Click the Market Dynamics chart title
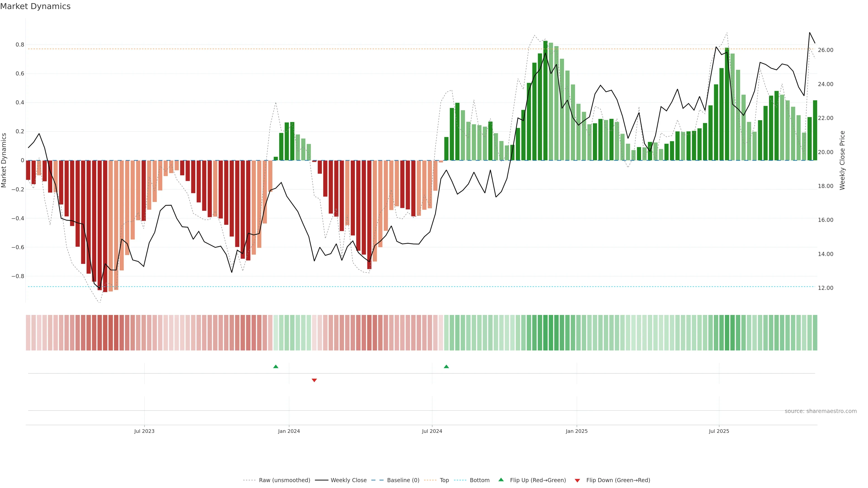The height and width of the screenshot is (488, 868). pos(35,6)
